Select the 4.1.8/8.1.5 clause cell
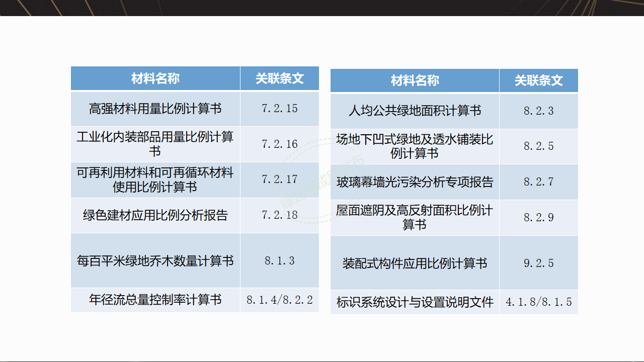Viewport: 644px width, 362px height. click(539, 302)
